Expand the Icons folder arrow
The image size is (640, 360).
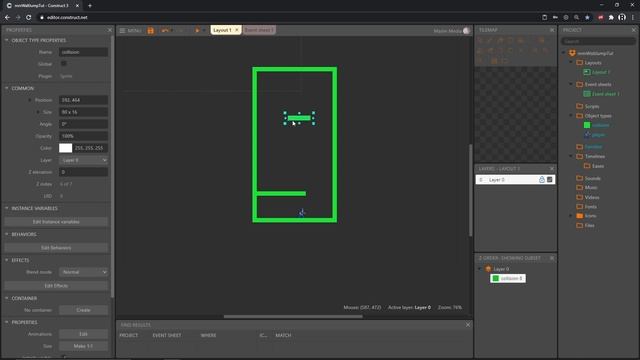click(x=571, y=216)
